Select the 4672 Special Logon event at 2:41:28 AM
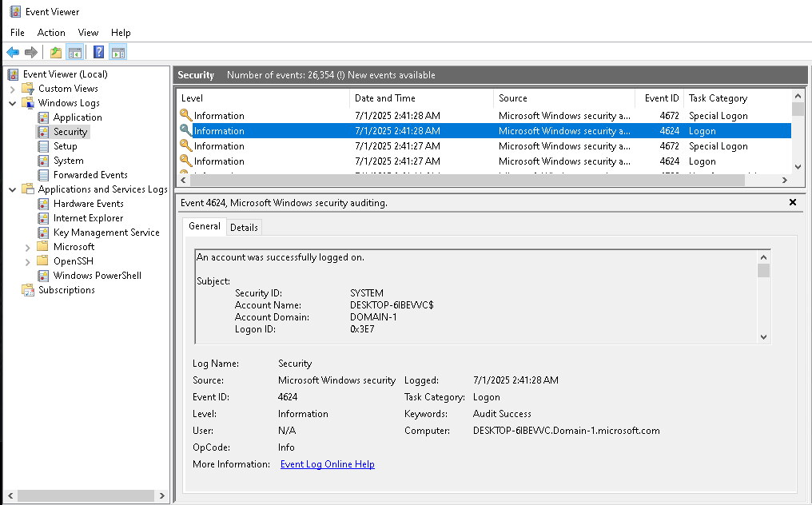Image resolution: width=812 pixels, height=505 pixels. coord(484,116)
